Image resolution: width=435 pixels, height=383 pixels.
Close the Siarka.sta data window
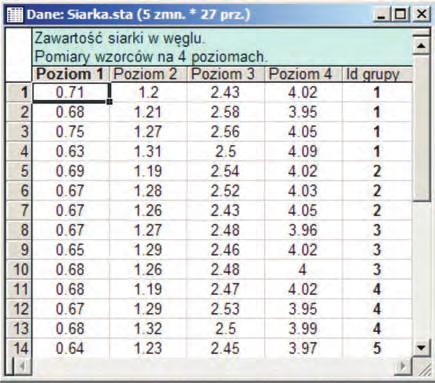[x=422, y=15]
